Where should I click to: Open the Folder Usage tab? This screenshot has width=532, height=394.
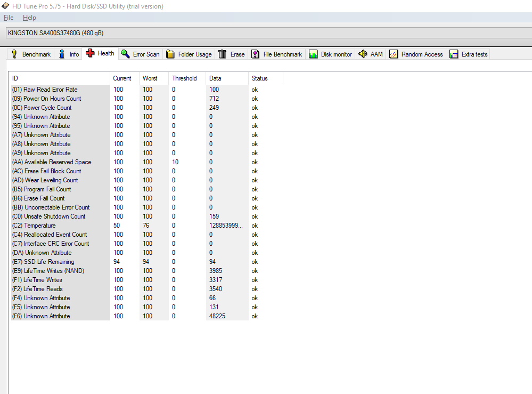coord(190,54)
